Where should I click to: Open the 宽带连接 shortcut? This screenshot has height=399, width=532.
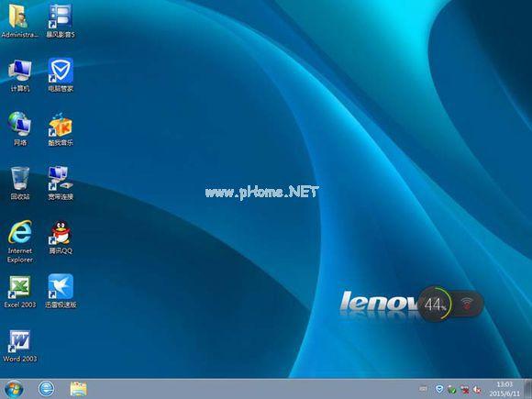tap(61, 183)
